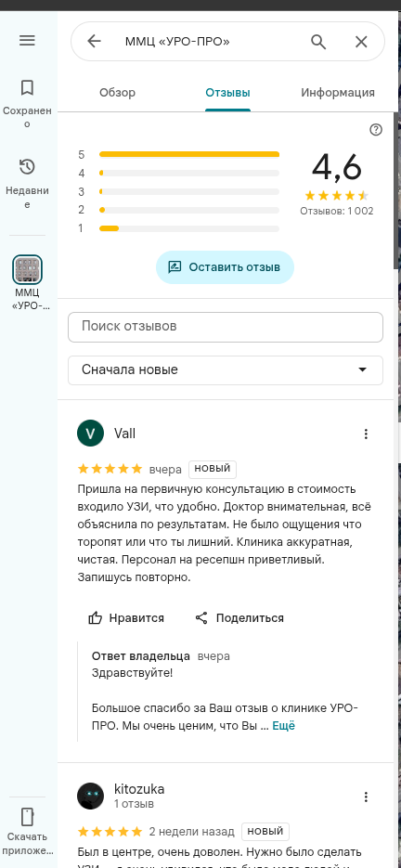Click the НОВЫЙ badge on kitozuka's review
Screen dimensions: 401x868
(x=265, y=831)
